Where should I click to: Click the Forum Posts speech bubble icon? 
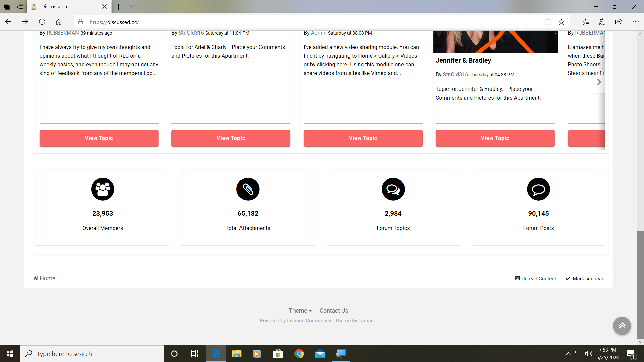click(538, 189)
